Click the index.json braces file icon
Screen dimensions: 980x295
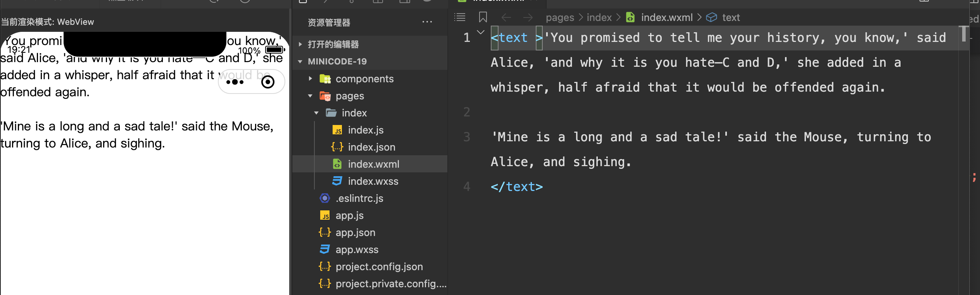337,147
